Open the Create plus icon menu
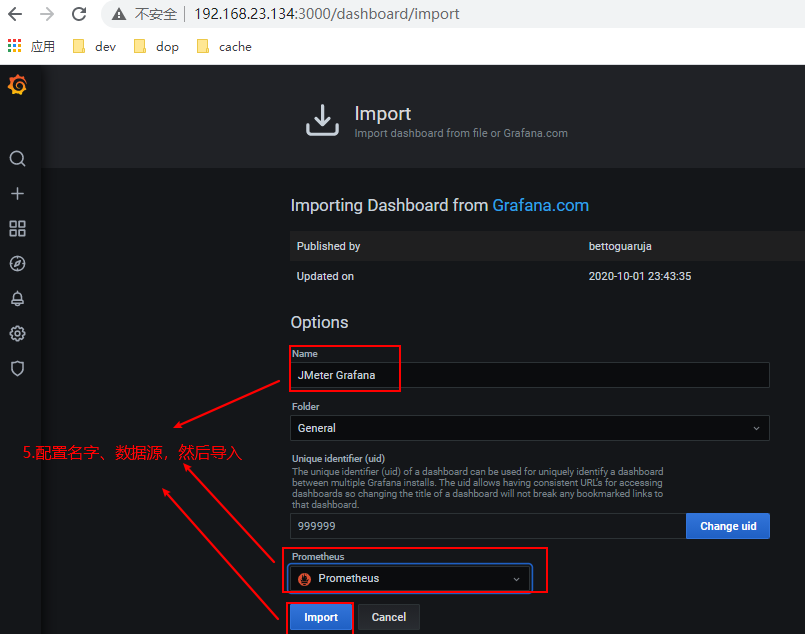This screenshot has width=805, height=634. 17,194
